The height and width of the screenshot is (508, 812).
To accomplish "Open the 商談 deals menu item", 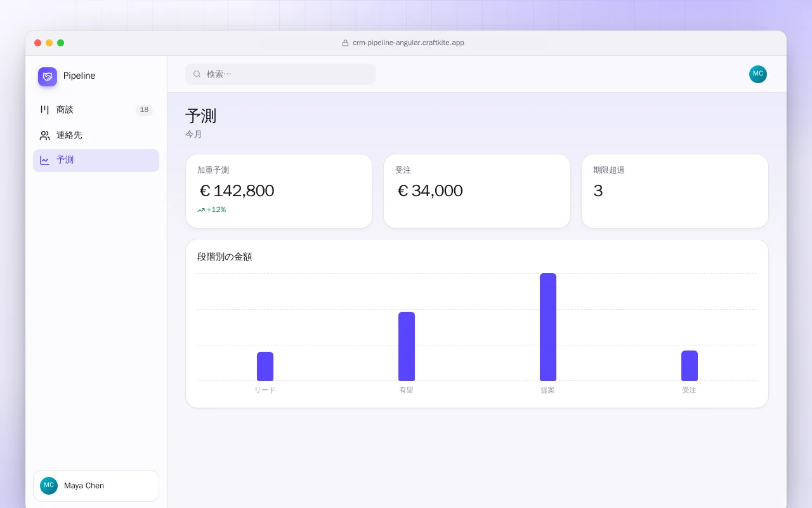I will pos(96,110).
